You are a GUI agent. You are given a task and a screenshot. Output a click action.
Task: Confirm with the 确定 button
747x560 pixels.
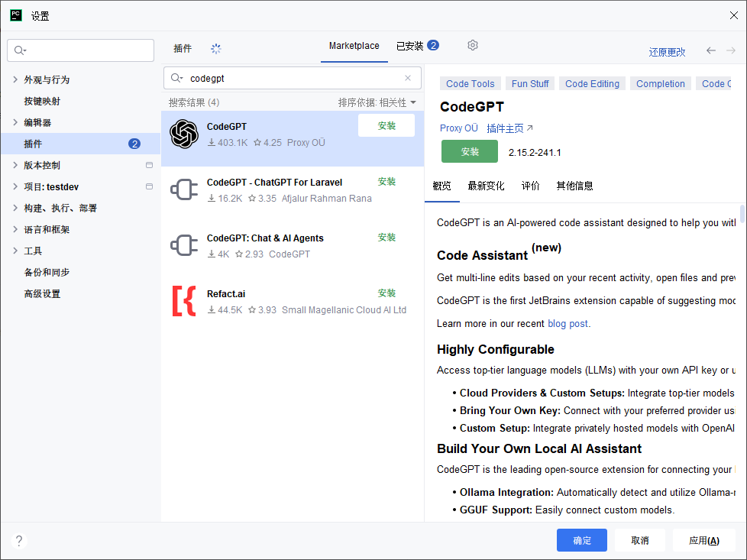tap(582, 540)
